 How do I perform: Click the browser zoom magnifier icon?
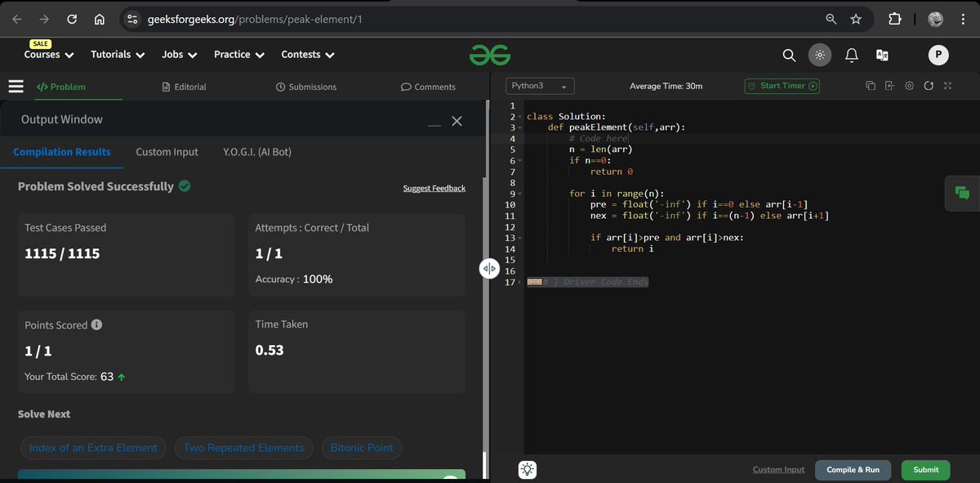coord(831,19)
